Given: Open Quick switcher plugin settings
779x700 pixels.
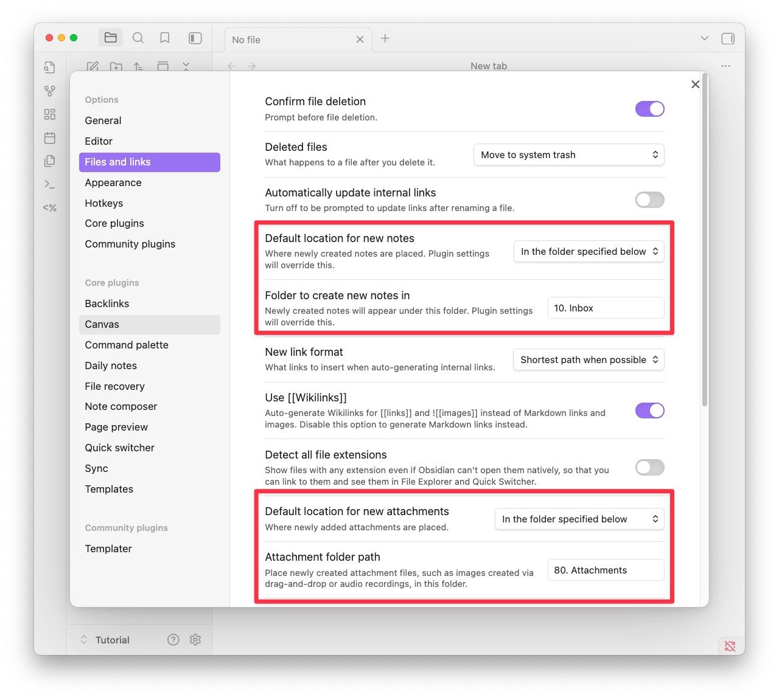Looking at the screenshot, I should click(150, 448).
